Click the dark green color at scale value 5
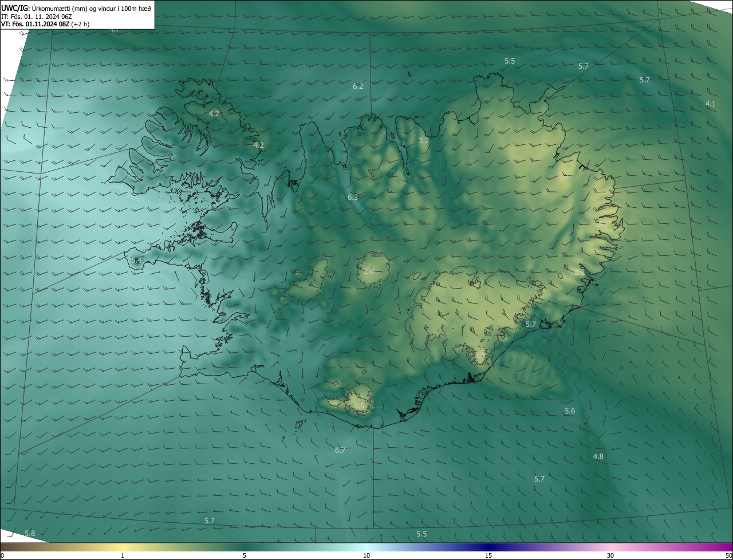Viewport: 733px width, 560px height. coord(245,547)
